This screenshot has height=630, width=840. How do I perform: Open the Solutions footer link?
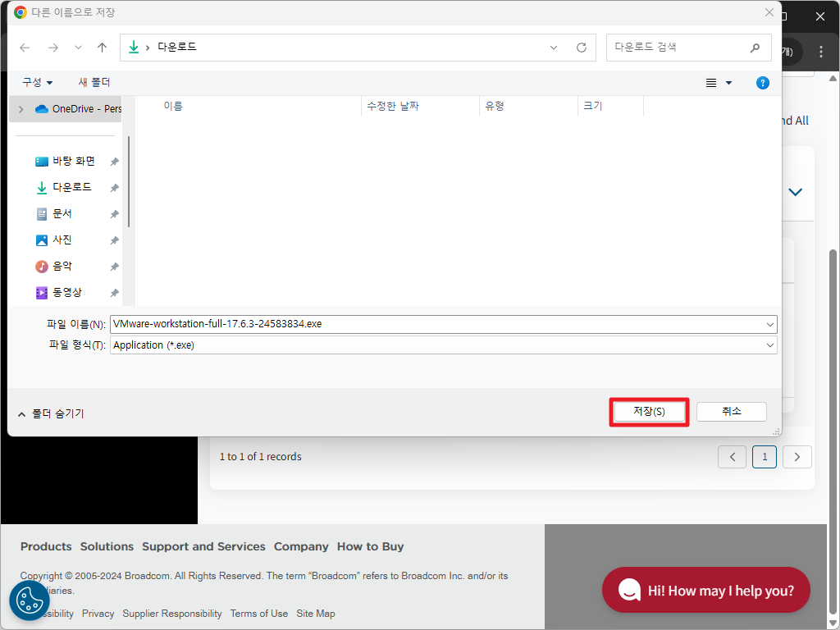coord(107,546)
